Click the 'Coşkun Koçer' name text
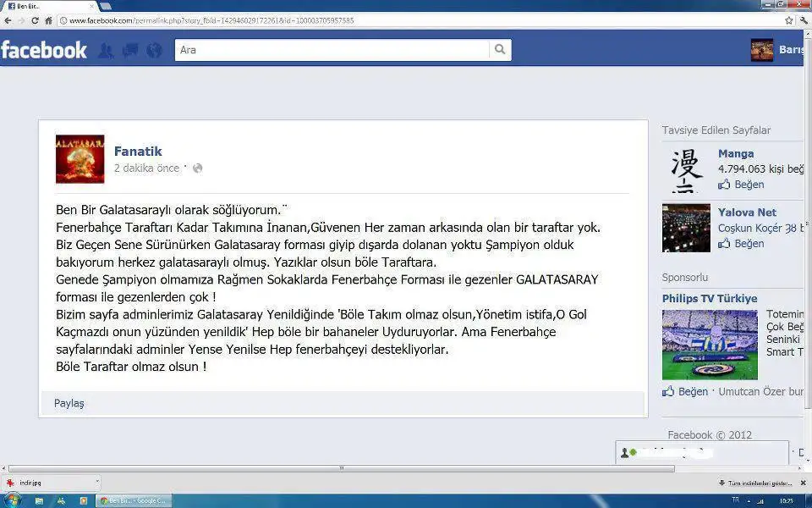The width and height of the screenshot is (812, 508). (x=750, y=228)
